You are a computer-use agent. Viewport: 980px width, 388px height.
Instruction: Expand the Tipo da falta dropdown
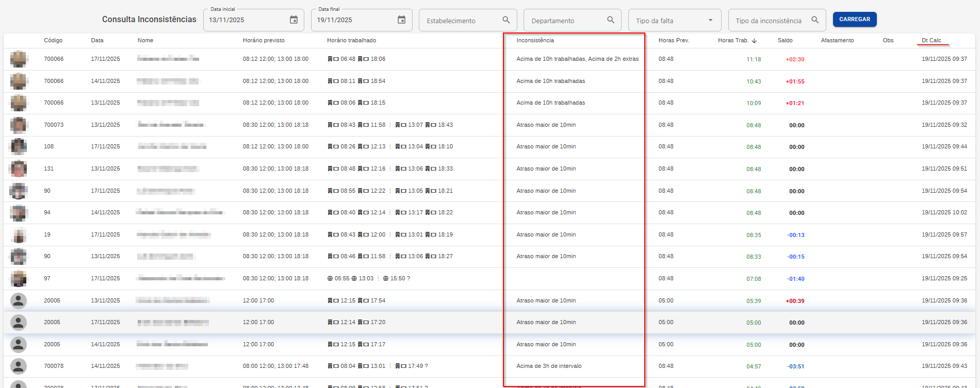click(x=710, y=21)
